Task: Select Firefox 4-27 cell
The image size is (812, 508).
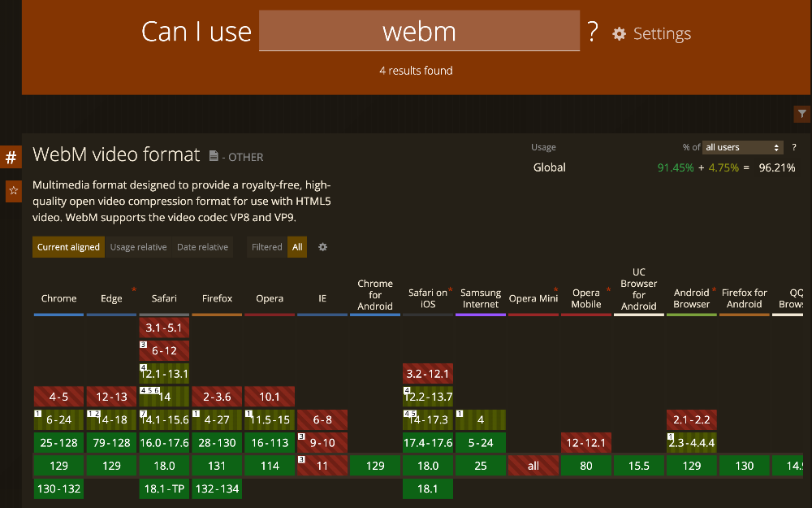Action: [217, 420]
